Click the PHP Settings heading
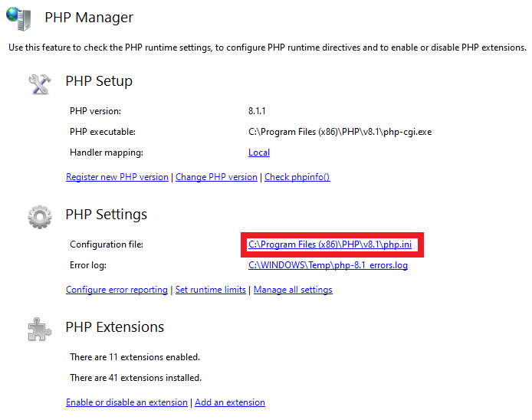 tap(107, 215)
